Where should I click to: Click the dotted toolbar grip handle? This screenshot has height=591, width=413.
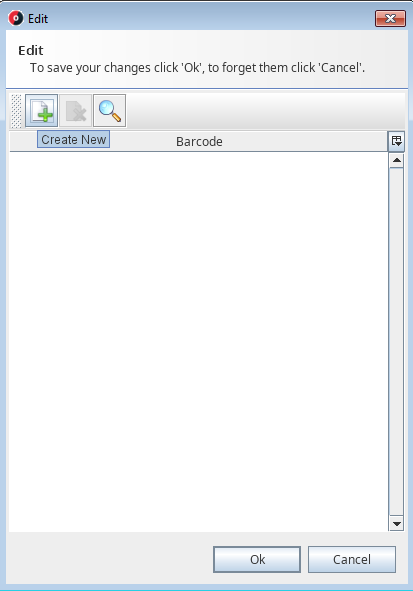click(16, 111)
